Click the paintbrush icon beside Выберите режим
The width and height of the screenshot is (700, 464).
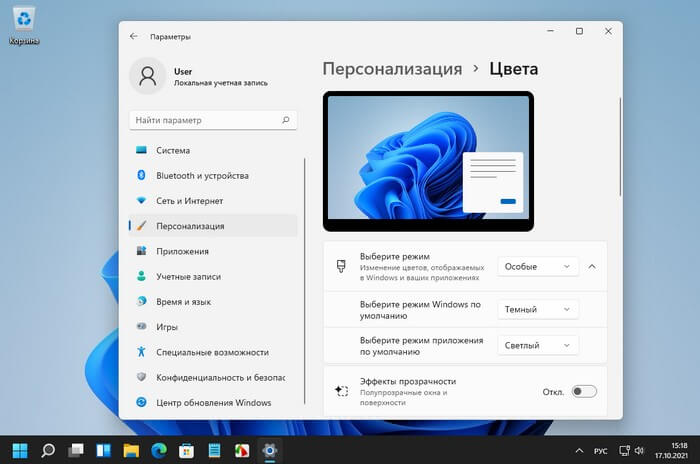[x=341, y=266]
